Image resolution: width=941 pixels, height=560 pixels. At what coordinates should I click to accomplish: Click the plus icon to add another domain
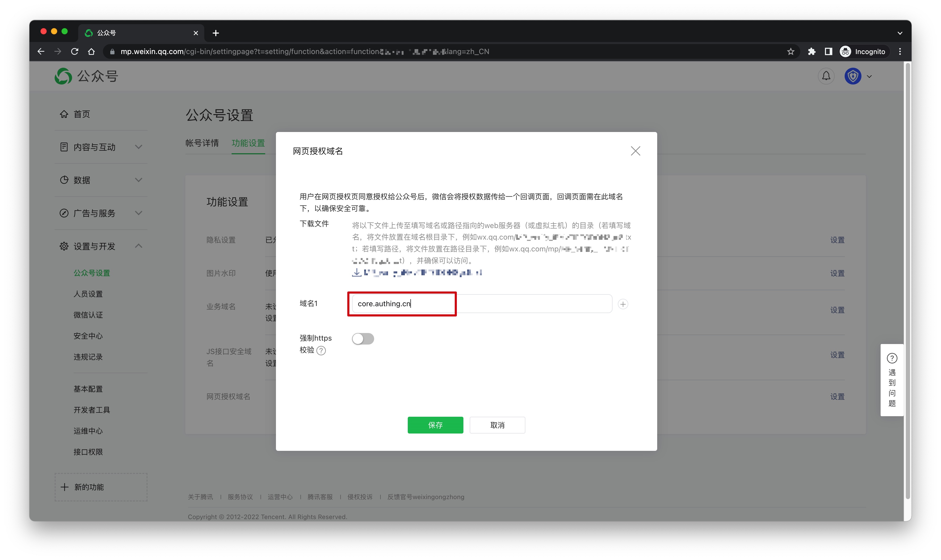click(623, 304)
